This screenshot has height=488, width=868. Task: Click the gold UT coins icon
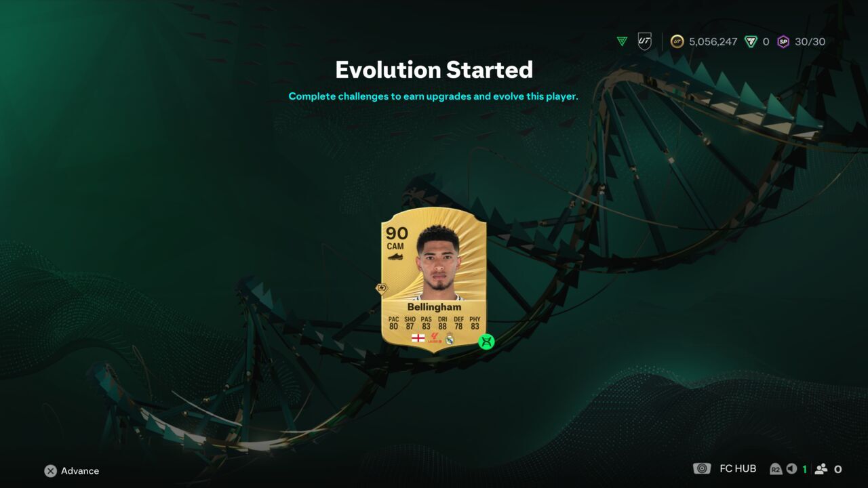pos(677,41)
